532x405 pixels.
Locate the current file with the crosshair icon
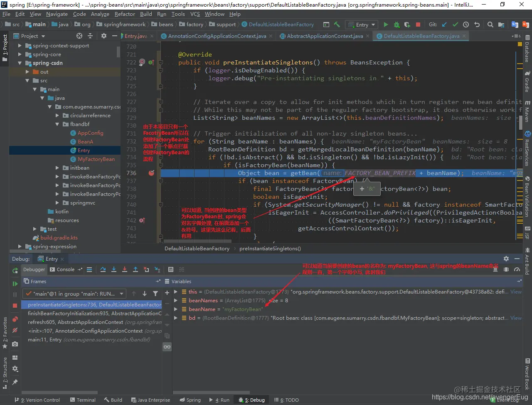[x=79, y=36]
